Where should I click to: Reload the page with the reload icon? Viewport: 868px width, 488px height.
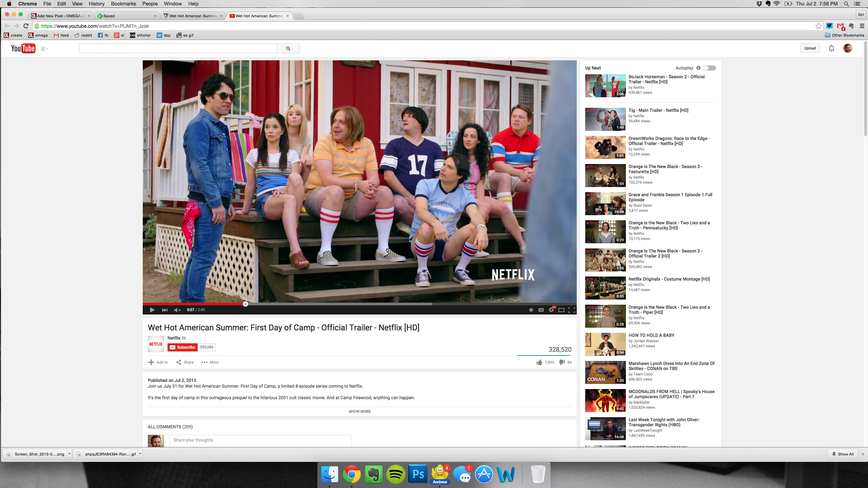click(26, 26)
